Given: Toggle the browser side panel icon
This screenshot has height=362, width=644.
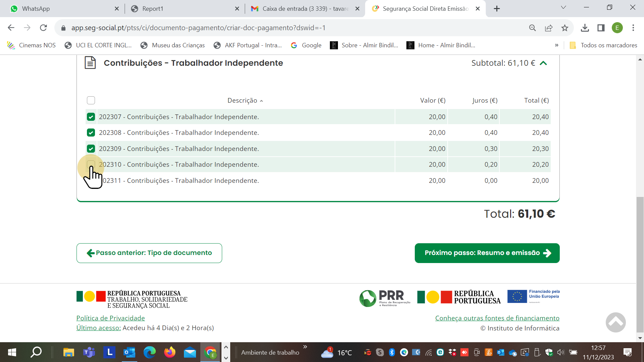Looking at the screenshot, I should coord(601,28).
